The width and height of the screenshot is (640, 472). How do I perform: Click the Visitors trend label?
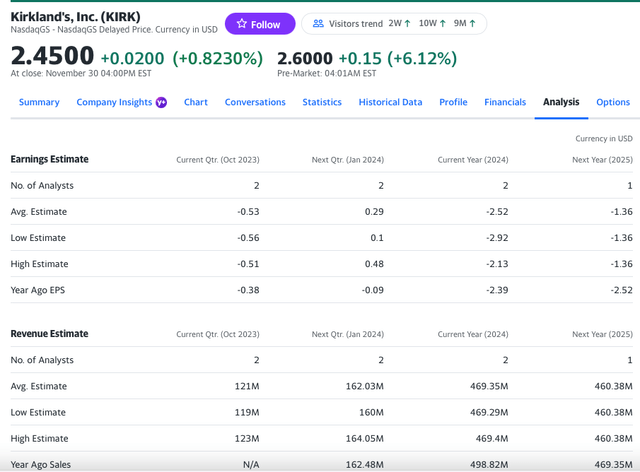pos(356,24)
